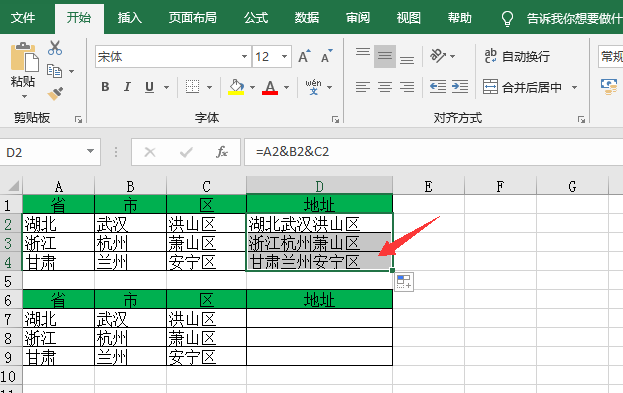Increase indent

[x=460, y=87]
